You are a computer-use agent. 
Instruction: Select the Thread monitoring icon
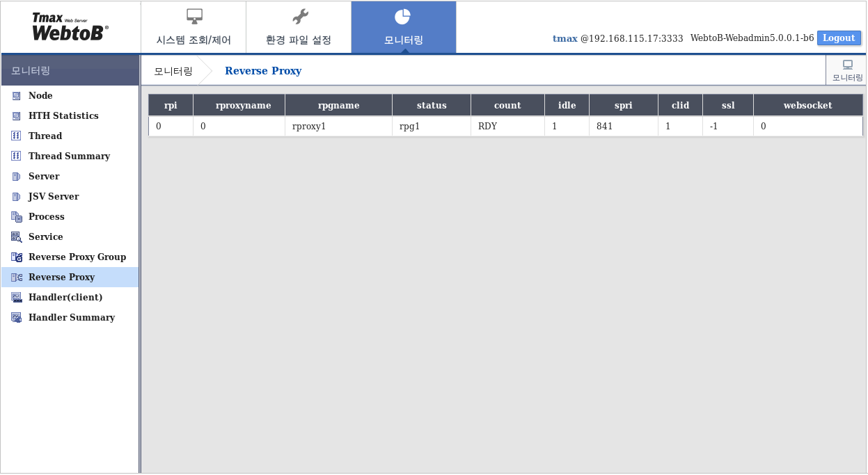tap(16, 136)
